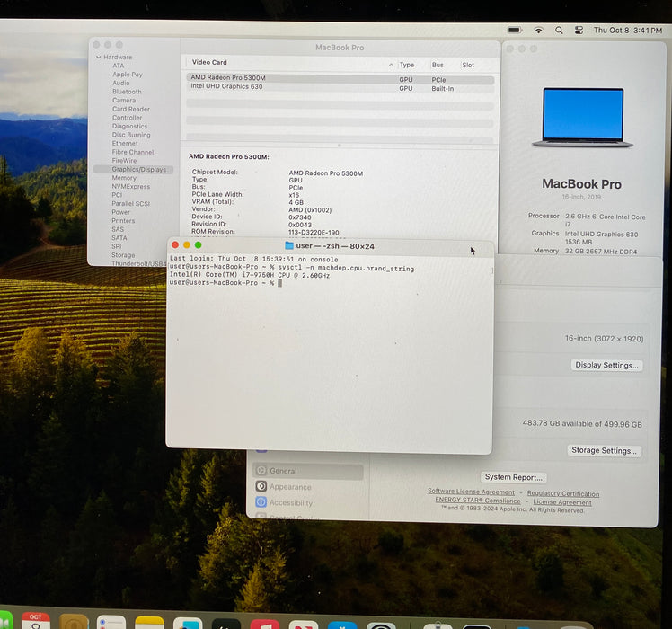
Task: Select Parallel SCSI in the Hardware list
Action: [x=130, y=204]
